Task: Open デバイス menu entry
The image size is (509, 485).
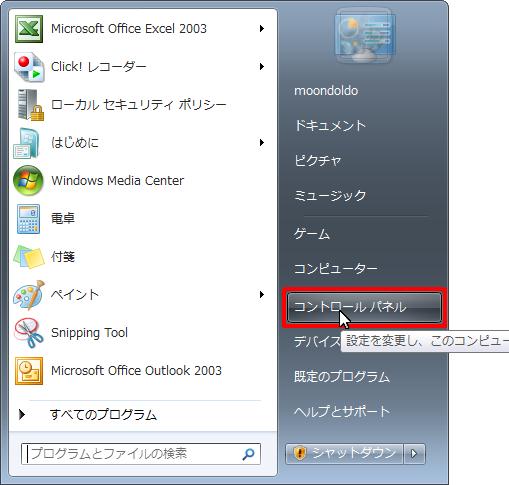Action: (x=317, y=342)
